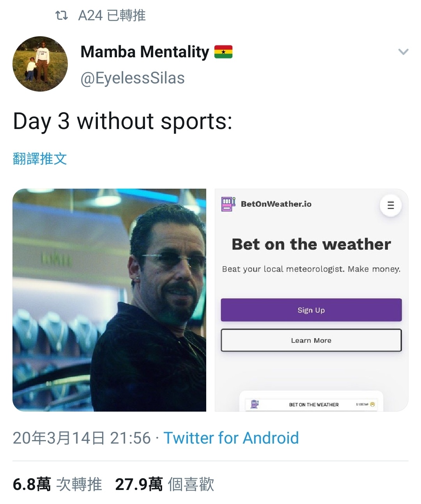421x504 pixels.
Task: Tap the small slot icon in bottom preview
Action: (x=255, y=404)
